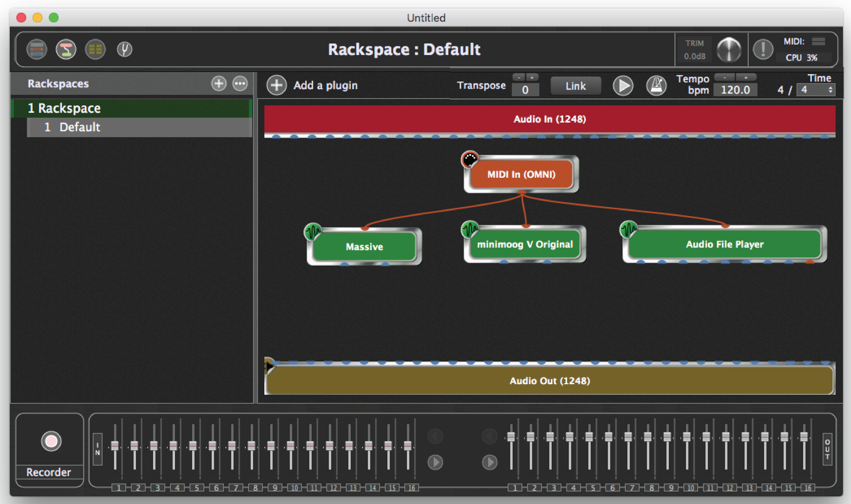Open the setlist view icon
The width and height of the screenshot is (851, 504).
tap(95, 50)
